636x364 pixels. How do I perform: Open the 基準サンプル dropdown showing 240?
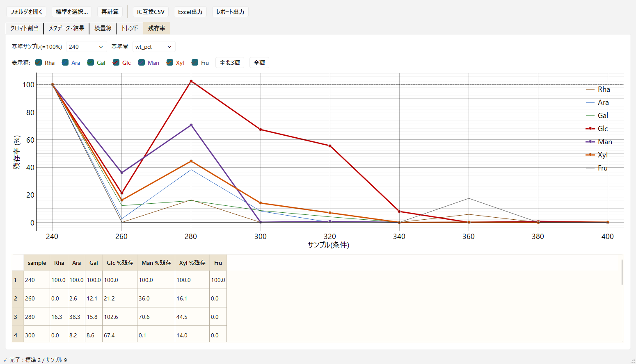point(86,47)
